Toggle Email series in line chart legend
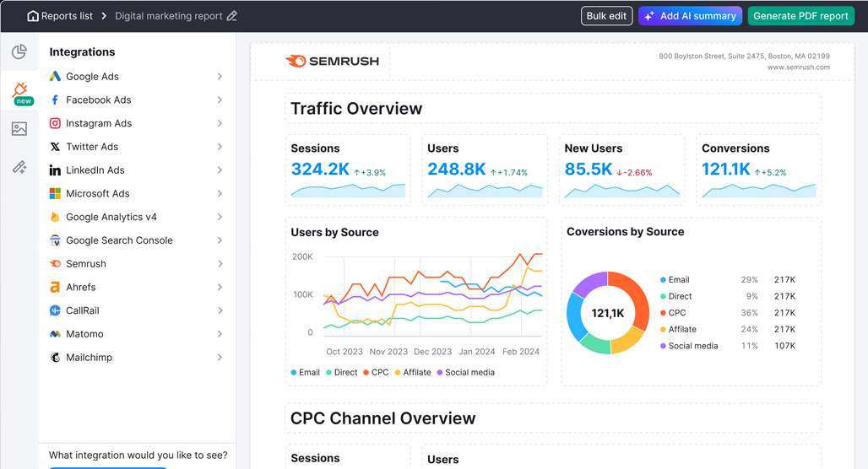Screen dimensions: 868x469 click(306, 372)
